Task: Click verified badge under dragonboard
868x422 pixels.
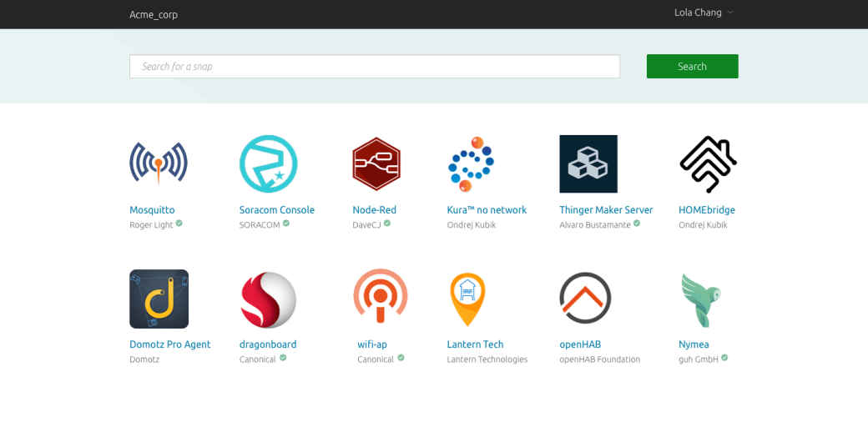Action: click(283, 358)
